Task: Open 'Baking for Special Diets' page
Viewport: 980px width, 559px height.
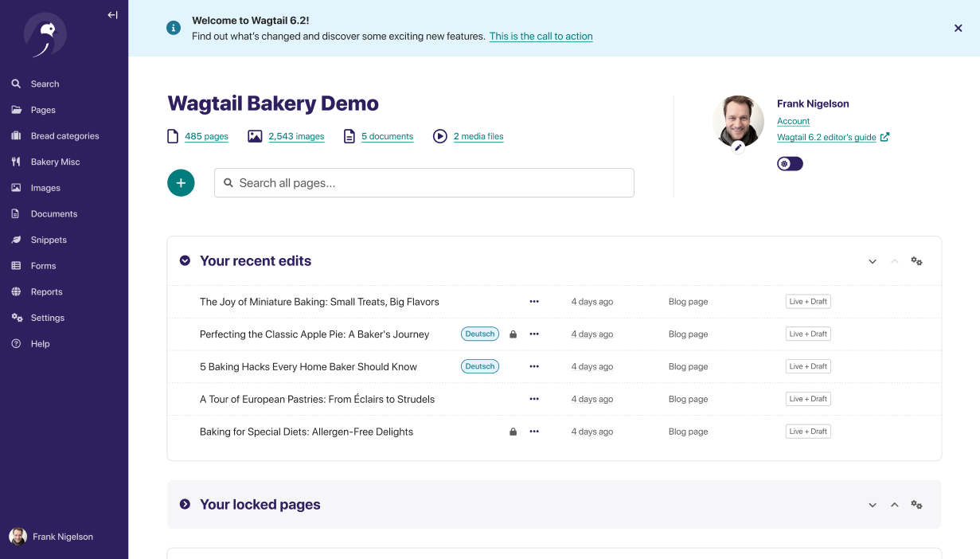Action: pyautogui.click(x=306, y=432)
